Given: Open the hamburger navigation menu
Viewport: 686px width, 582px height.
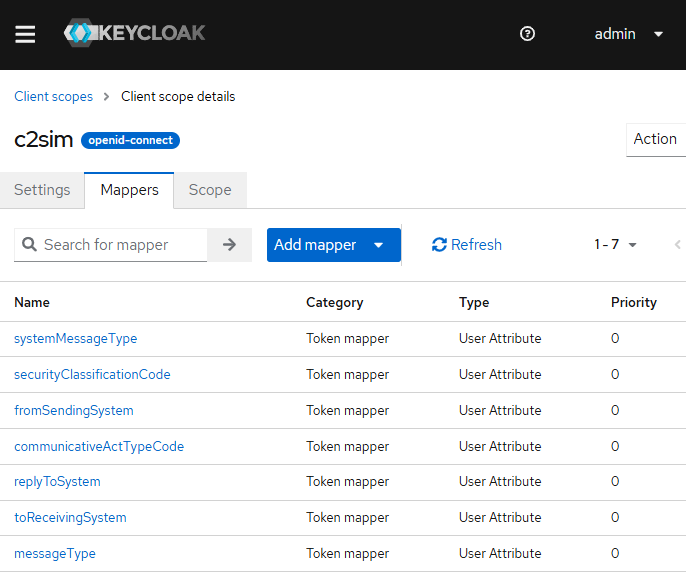Looking at the screenshot, I should pos(25,34).
